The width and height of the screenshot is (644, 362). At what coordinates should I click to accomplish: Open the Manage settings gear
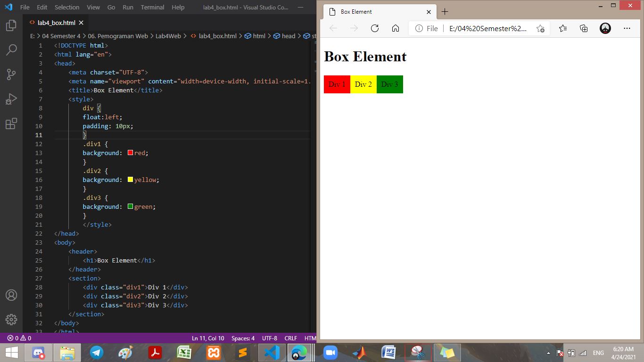(11, 319)
